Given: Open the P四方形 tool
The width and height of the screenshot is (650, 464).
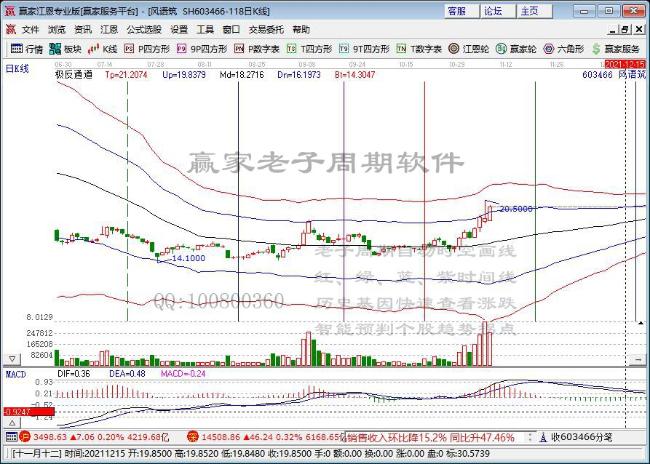Looking at the screenshot, I should pos(147,49).
